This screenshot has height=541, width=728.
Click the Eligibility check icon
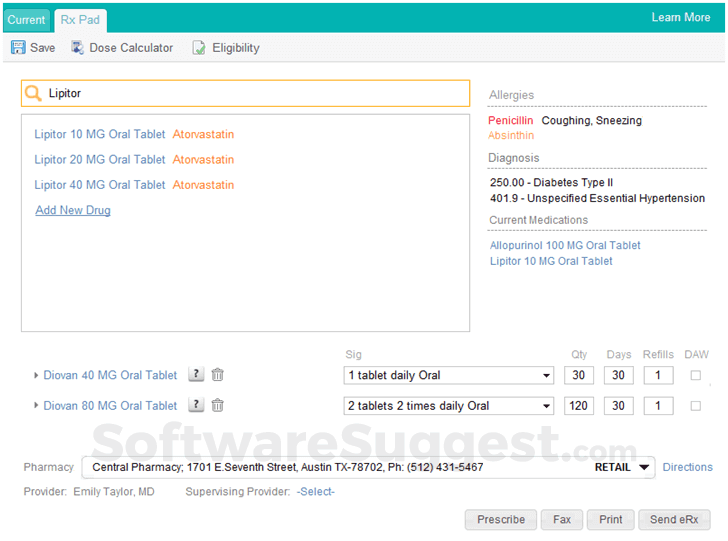[199, 48]
